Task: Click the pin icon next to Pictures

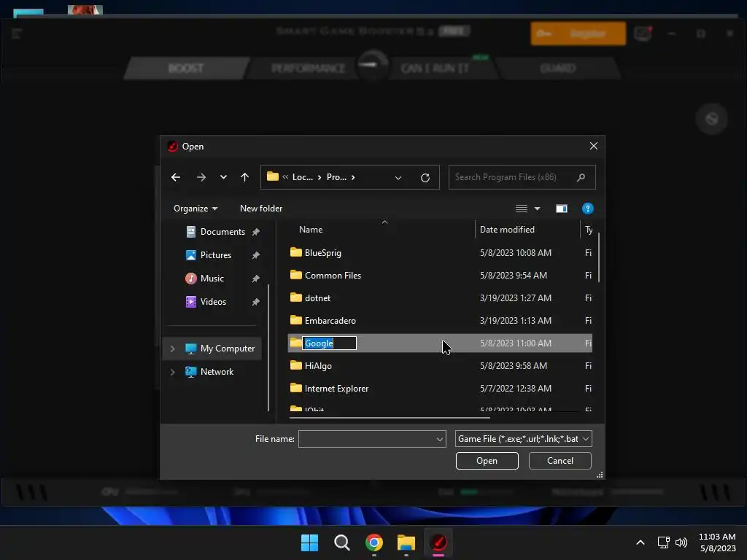Action: pyautogui.click(x=256, y=255)
